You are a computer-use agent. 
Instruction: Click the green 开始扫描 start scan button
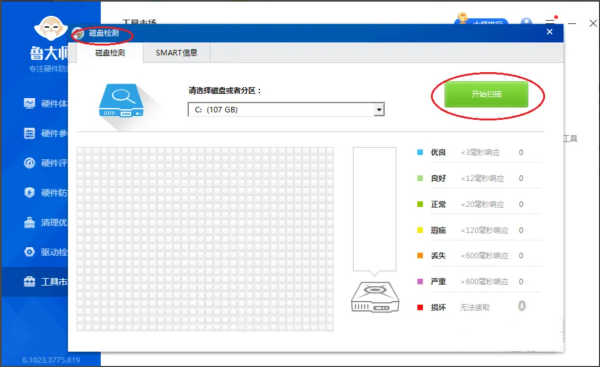(x=486, y=94)
